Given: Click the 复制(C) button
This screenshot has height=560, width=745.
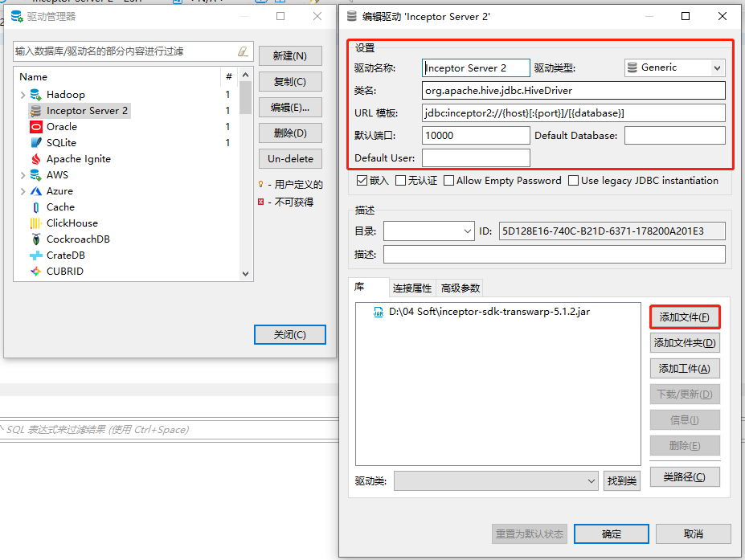Looking at the screenshot, I should point(290,82).
